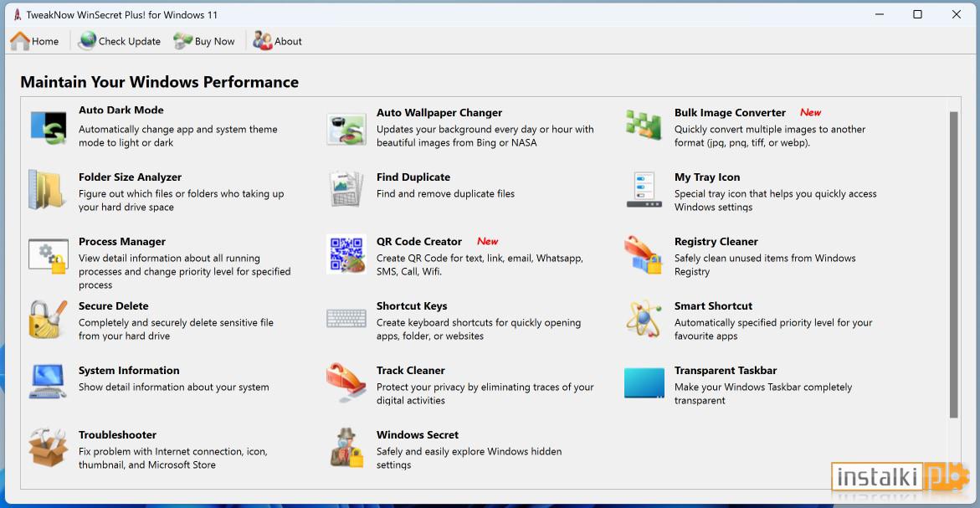Launch the Windows Secret detective icon
The height and width of the screenshot is (508, 980).
click(x=346, y=448)
